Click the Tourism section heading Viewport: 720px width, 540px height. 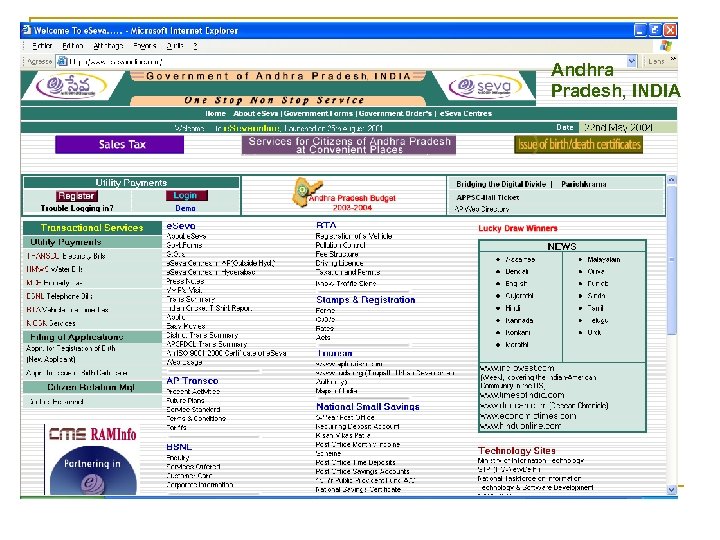point(335,353)
